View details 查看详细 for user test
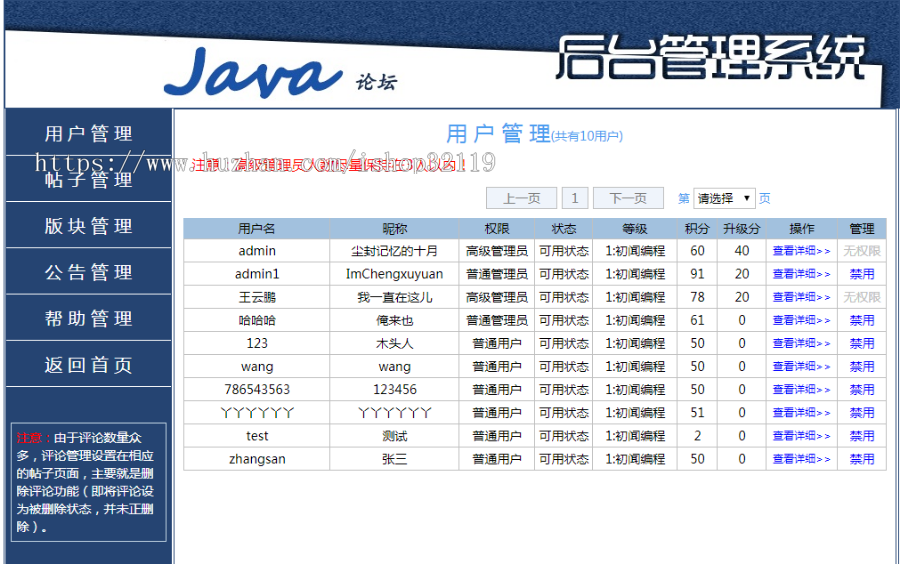 click(801, 436)
